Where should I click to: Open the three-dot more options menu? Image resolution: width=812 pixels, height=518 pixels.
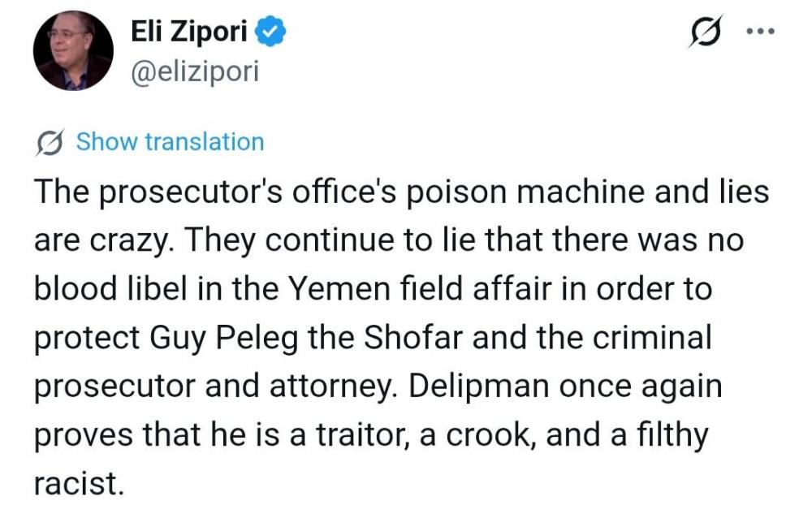click(761, 32)
